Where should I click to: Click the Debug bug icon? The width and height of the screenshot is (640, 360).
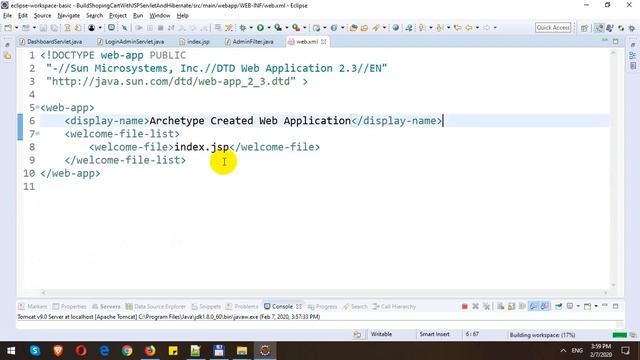coord(242,28)
